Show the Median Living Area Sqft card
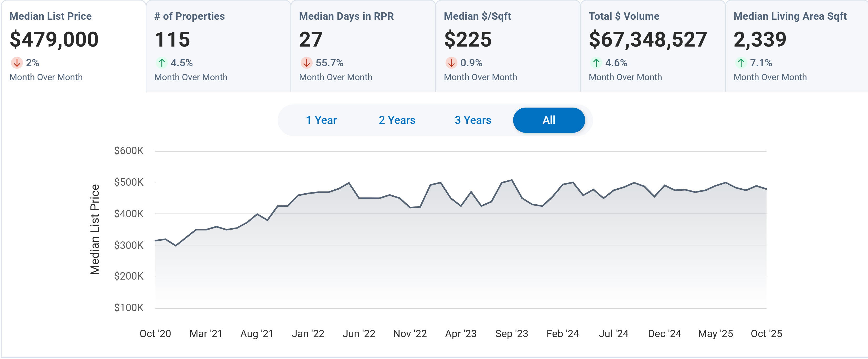868x359 pixels. coord(796,46)
